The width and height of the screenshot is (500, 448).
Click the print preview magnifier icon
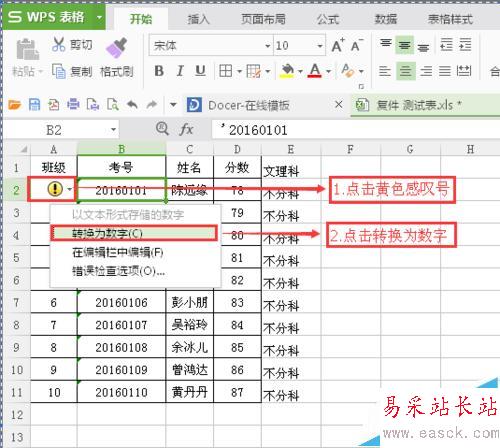pos(113,105)
